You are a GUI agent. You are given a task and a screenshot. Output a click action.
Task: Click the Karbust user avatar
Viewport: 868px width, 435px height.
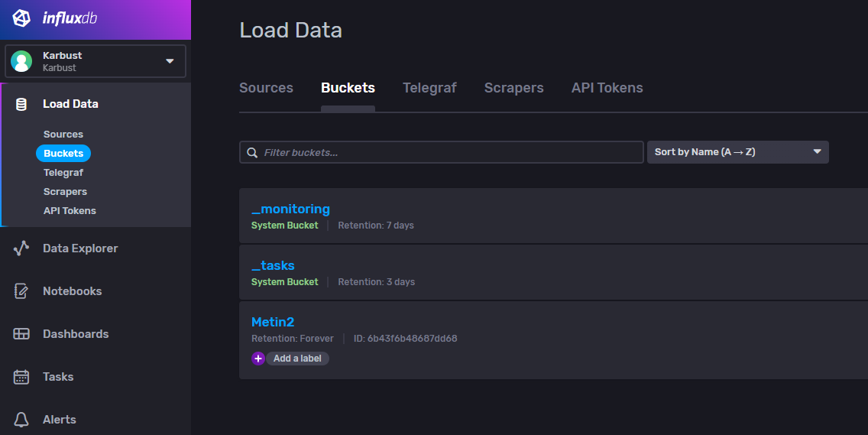coord(21,61)
